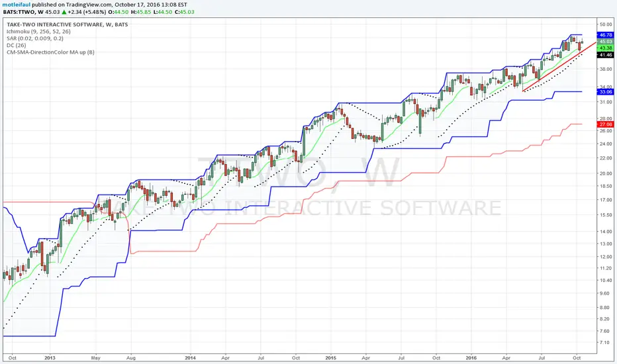The image size is (617, 364).
Task: Click the green 43.38 price tag
Action: pyautogui.click(x=606, y=48)
